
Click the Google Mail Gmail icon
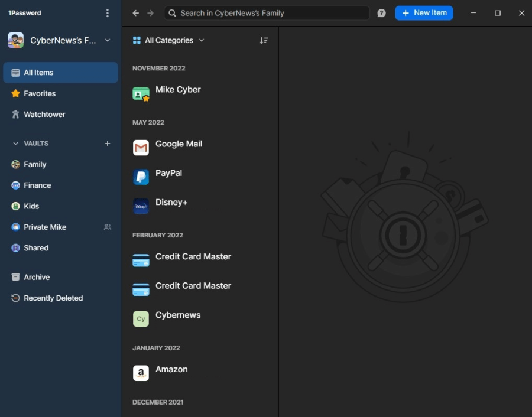(141, 148)
